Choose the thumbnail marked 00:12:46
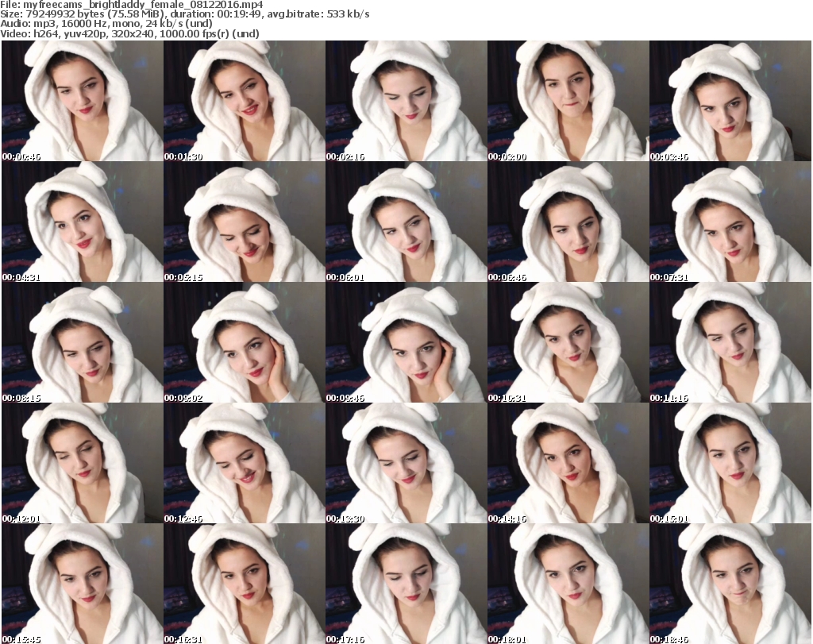The image size is (813, 644). click(x=245, y=463)
